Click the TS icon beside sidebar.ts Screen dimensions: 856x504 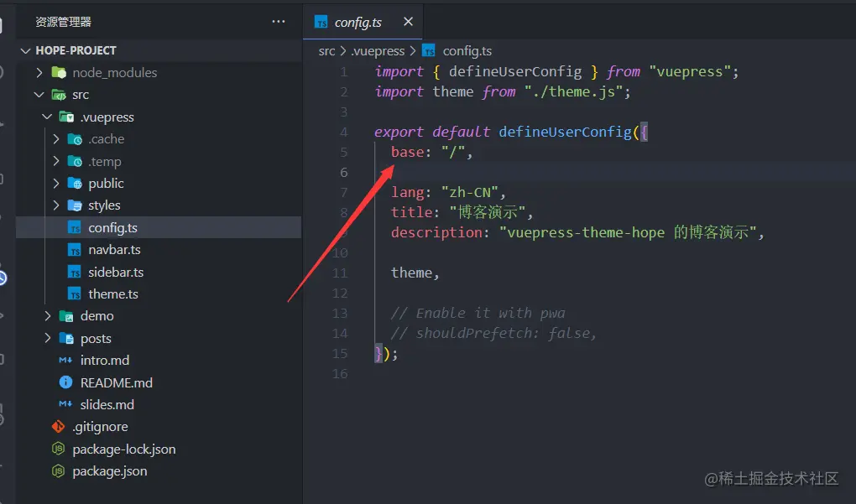pos(75,272)
